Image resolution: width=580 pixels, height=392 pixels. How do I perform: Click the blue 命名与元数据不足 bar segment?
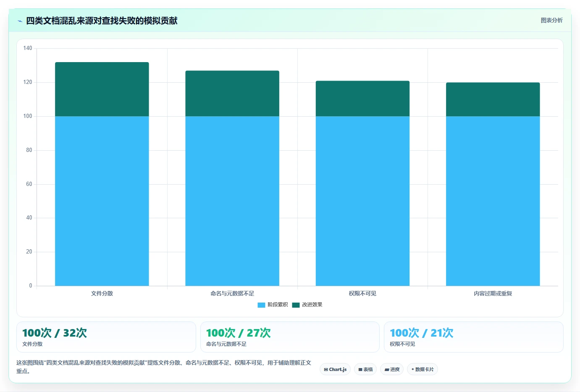[232, 201]
